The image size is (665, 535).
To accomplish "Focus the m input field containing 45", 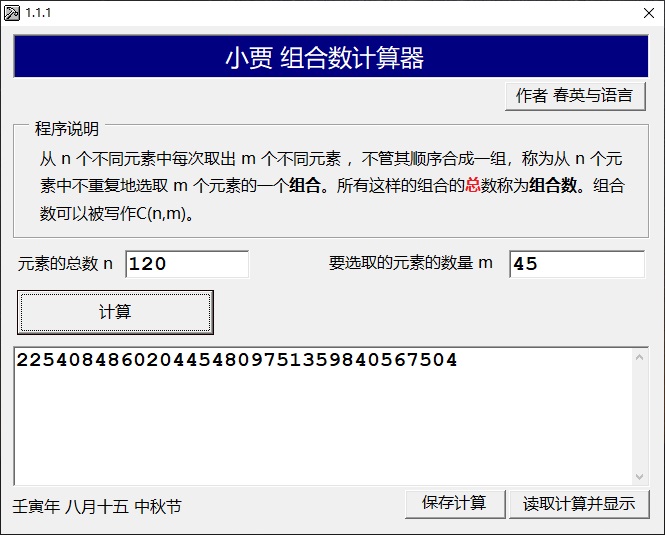I will [576, 264].
